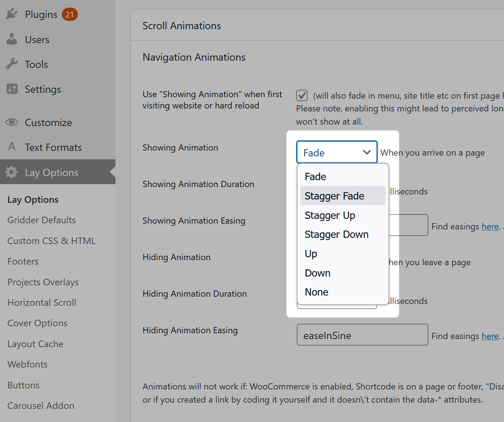Image resolution: width=504 pixels, height=422 pixels.
Task: Click the Tools wrench icon
Action: pyautogui.click(x=11, y=64)
